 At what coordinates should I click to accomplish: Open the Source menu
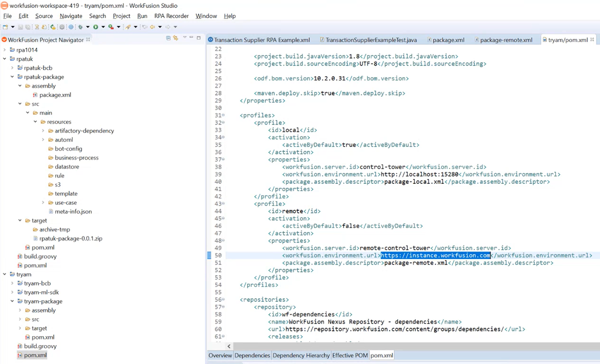tap(44, 16)
